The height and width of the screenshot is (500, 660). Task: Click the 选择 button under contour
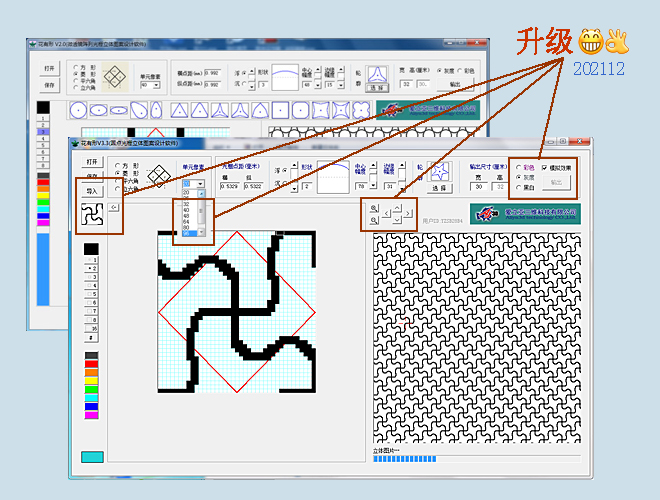pos(439,188)
